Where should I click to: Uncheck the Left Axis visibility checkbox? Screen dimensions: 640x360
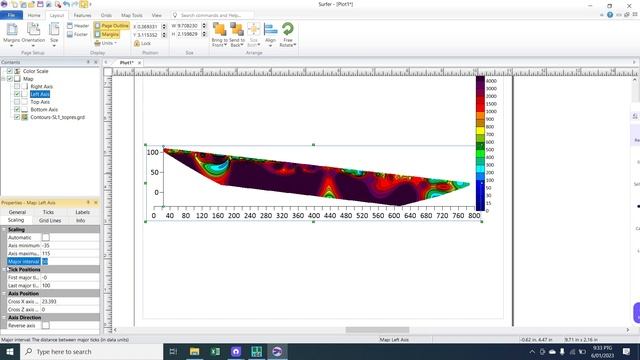(17, 94)
